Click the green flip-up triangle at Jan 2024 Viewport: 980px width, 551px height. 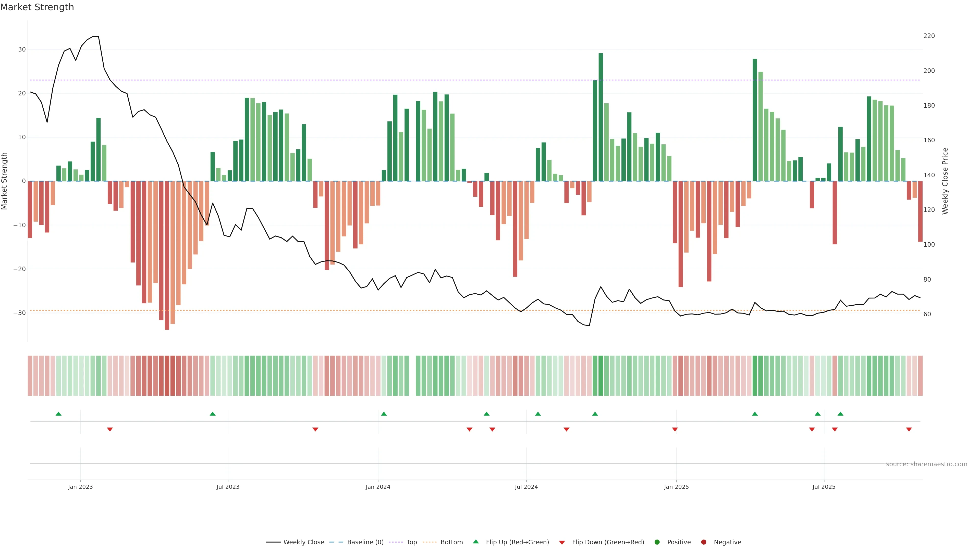[x=384, y=414]
